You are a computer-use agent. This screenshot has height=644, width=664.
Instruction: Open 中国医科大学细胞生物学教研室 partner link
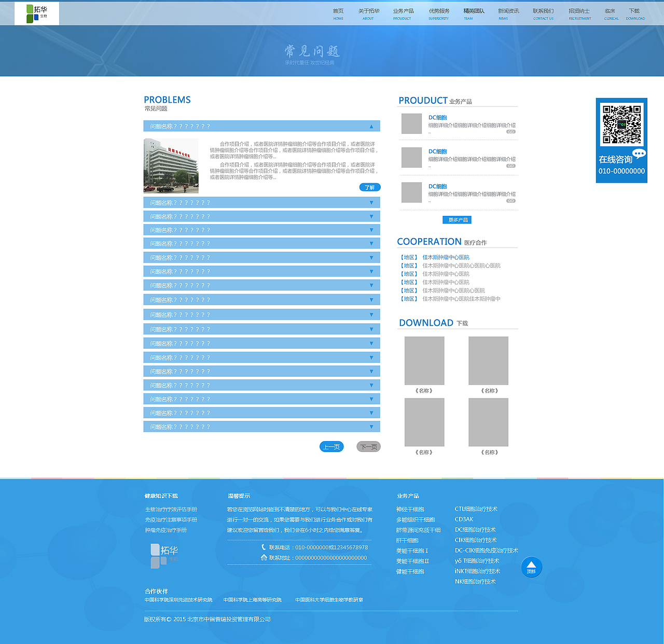click(329, 600)
